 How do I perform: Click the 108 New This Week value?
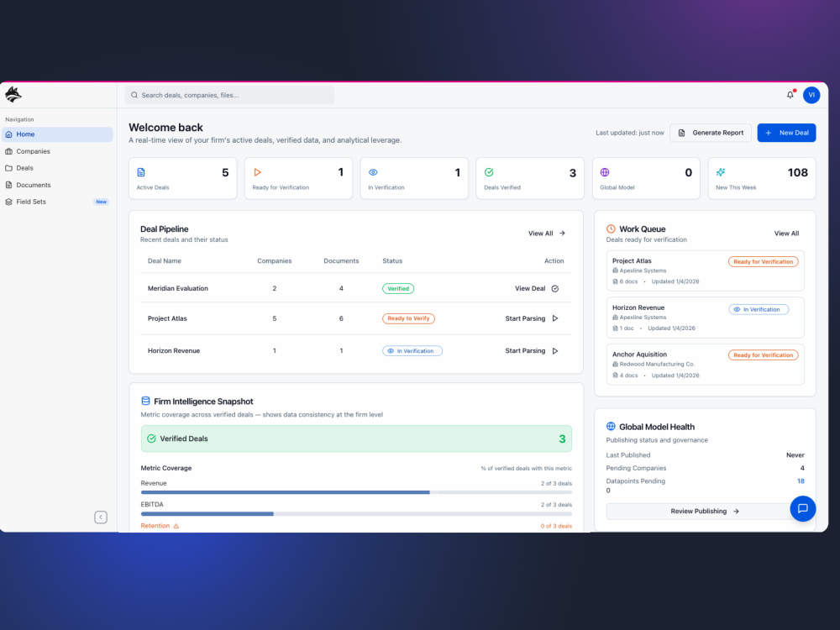(x=797, y=172)
